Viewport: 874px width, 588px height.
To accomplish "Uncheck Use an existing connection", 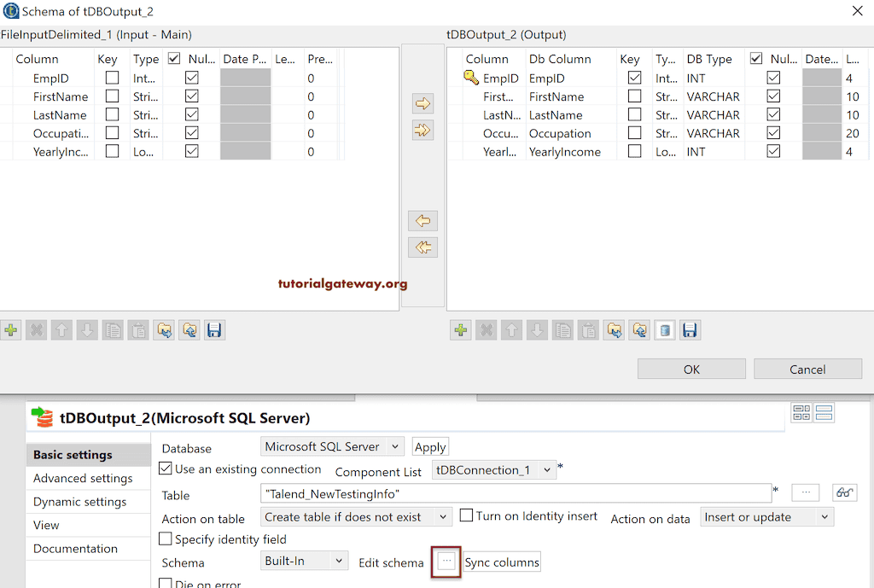I will (x=165, y=469).
